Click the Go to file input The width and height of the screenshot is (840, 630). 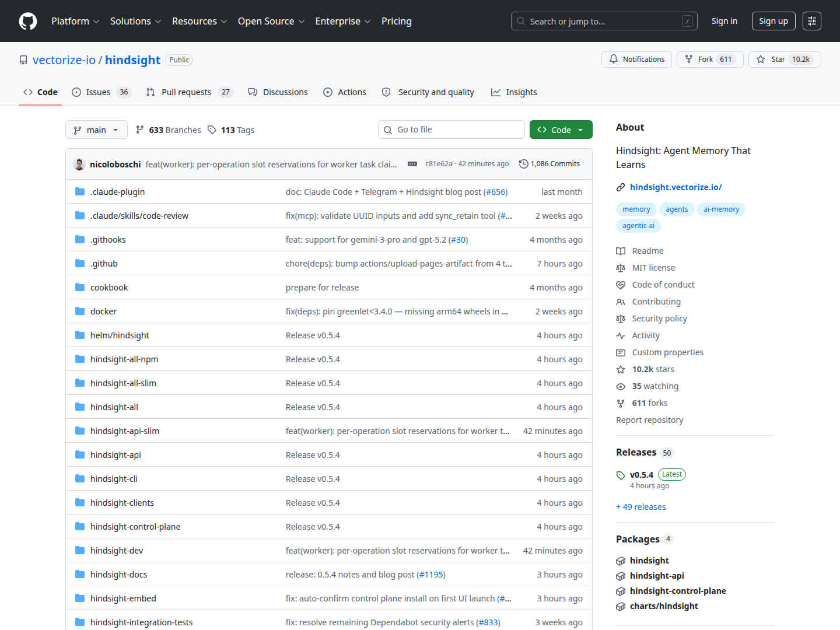pos(452,129)
